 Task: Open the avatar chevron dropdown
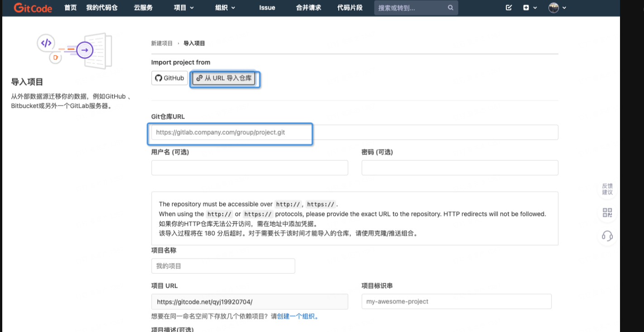[x=564, y=8]
